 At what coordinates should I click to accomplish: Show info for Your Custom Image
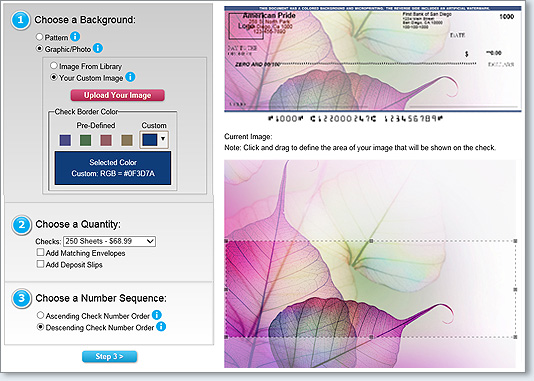130,77
